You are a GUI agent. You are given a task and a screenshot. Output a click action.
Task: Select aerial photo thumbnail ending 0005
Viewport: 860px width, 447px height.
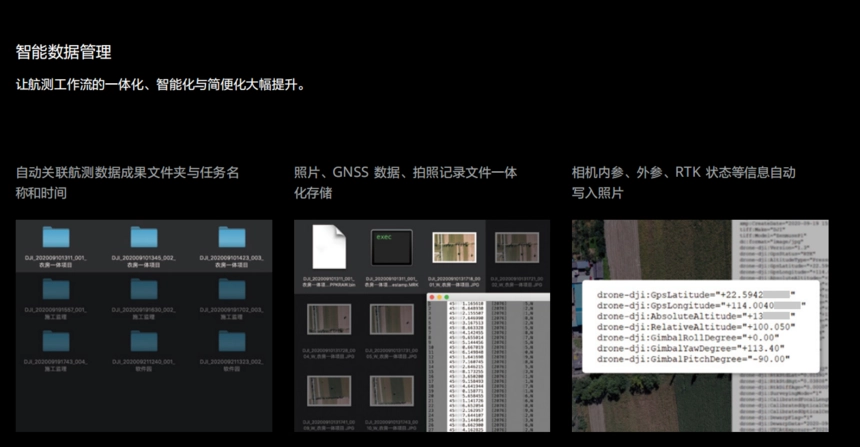[x=392, y=319]
